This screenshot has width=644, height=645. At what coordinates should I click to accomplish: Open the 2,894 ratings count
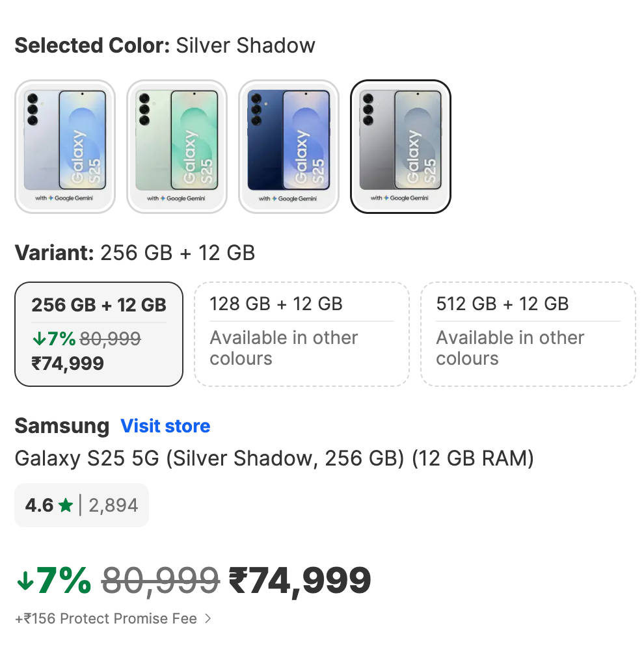[113, 505]
